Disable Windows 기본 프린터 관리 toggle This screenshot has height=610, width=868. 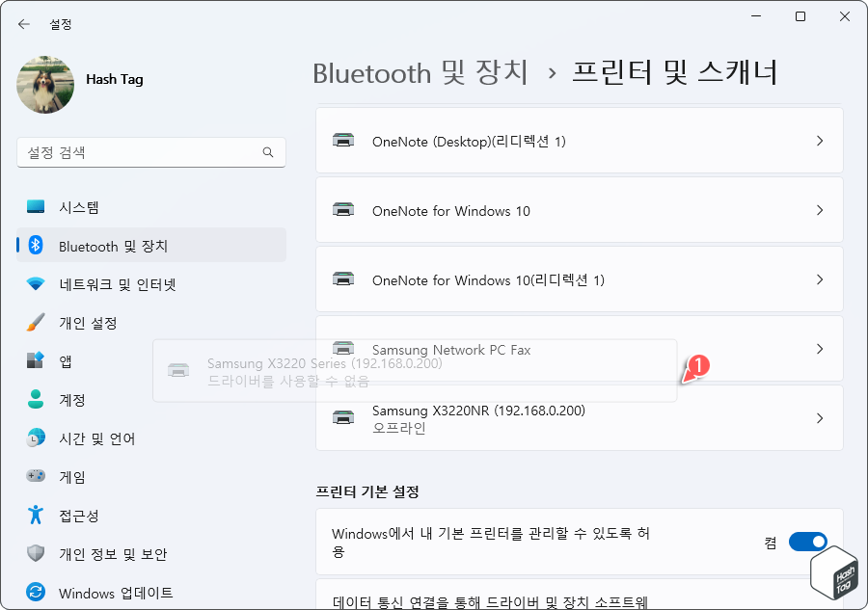[x=806, y=541]
